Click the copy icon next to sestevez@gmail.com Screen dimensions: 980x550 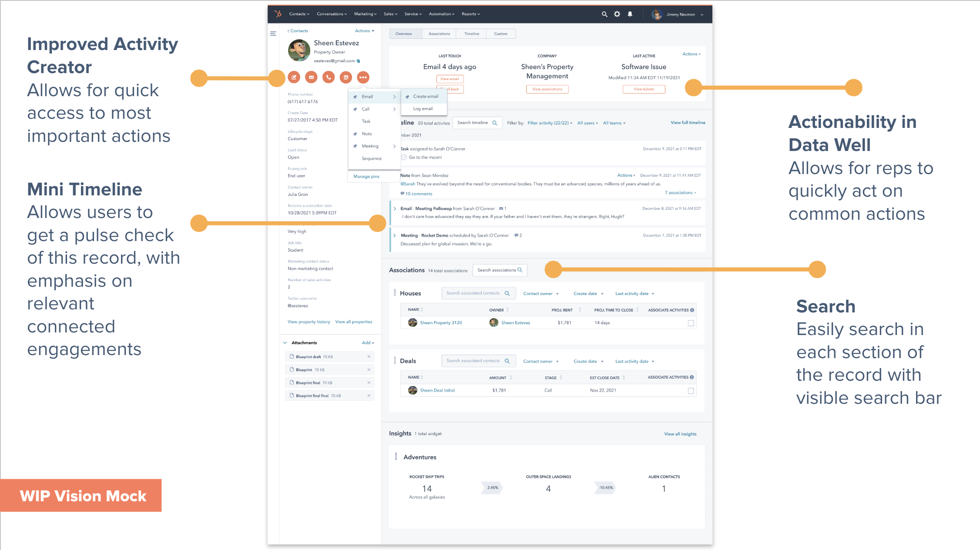pos(359,61)
